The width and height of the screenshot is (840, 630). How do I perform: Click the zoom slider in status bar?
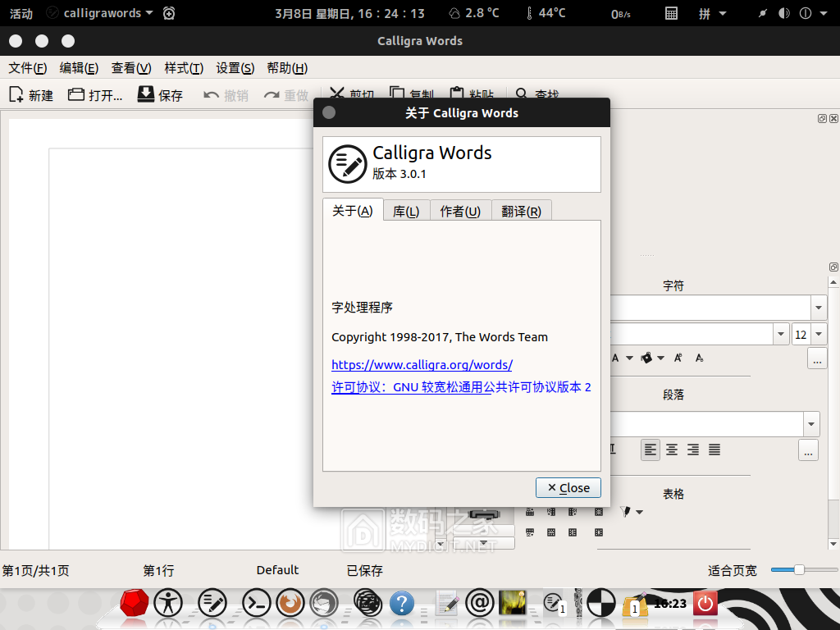tap(798, 569)
